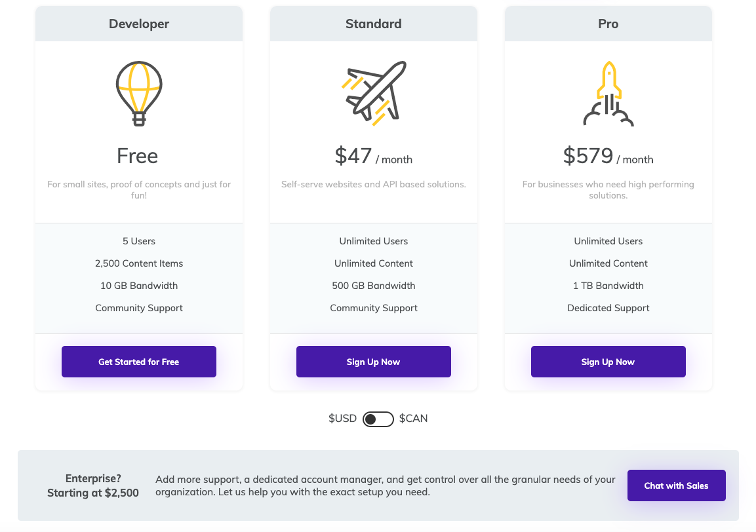Click the Pro plan header

click(x=608, y=24)
